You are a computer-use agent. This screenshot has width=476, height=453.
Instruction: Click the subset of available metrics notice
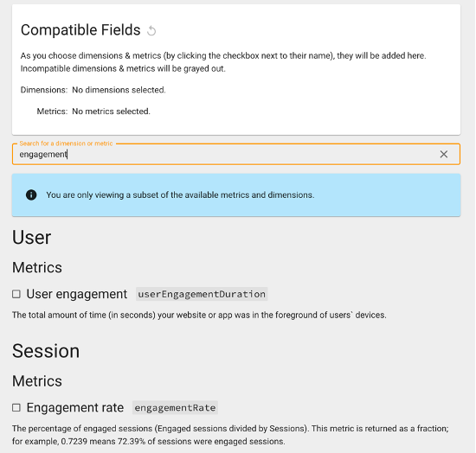pos(180,195)
